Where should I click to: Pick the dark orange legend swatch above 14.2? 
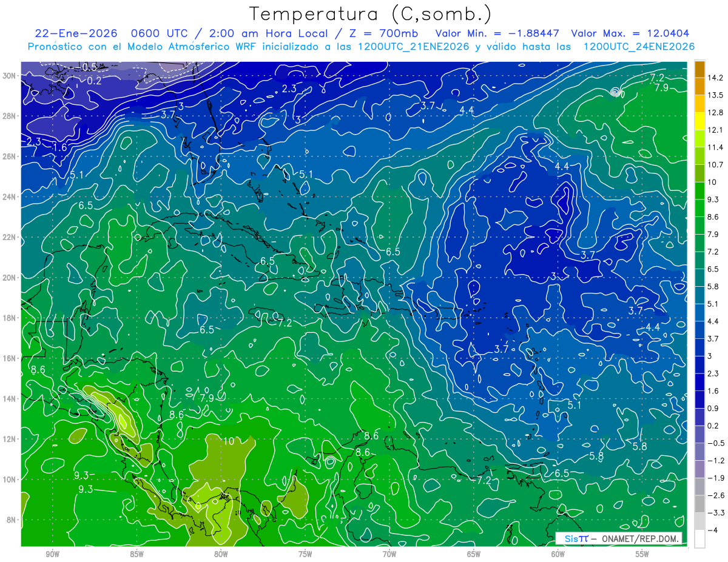[699, 69]
